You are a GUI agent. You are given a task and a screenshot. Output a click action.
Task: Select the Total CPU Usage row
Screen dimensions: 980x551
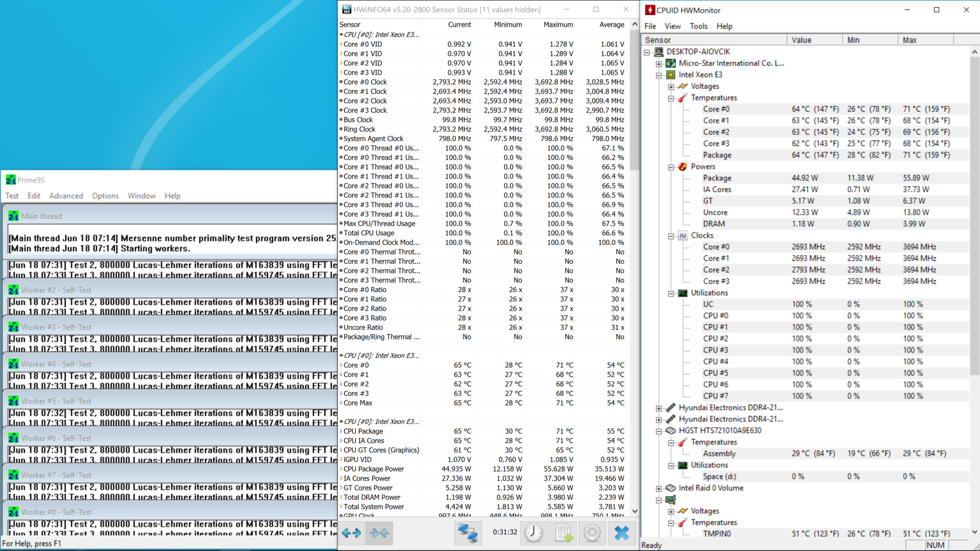(483, 233)
